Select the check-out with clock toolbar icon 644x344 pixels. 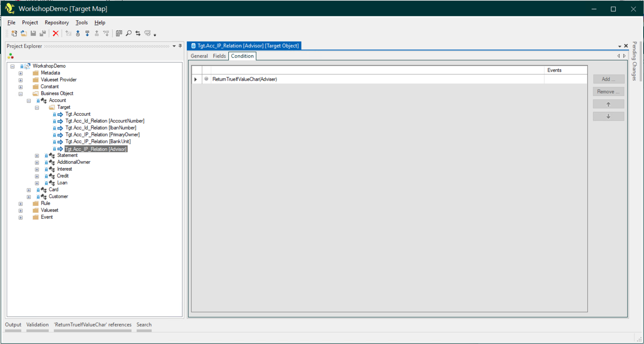pos(78,33)
